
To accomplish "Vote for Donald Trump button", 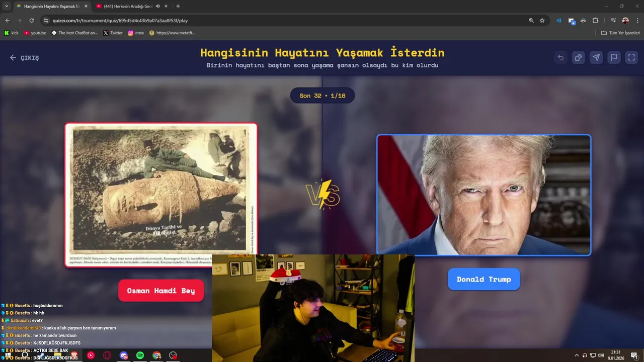I will 484,279.
